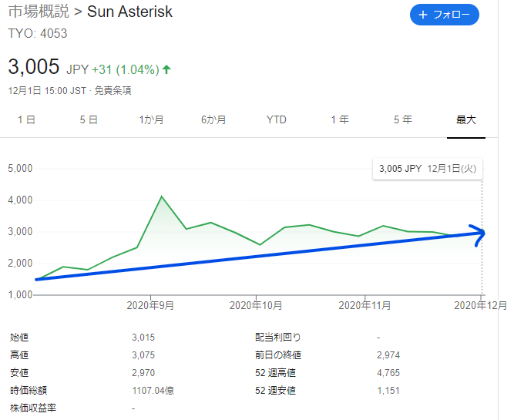Select the 6か月 range tab

213,119
